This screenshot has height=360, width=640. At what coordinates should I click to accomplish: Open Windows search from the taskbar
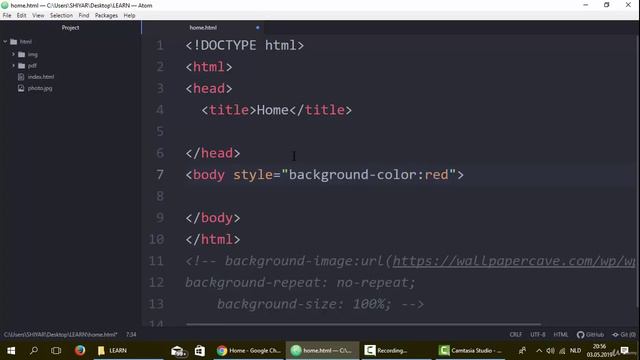point(34,351)
